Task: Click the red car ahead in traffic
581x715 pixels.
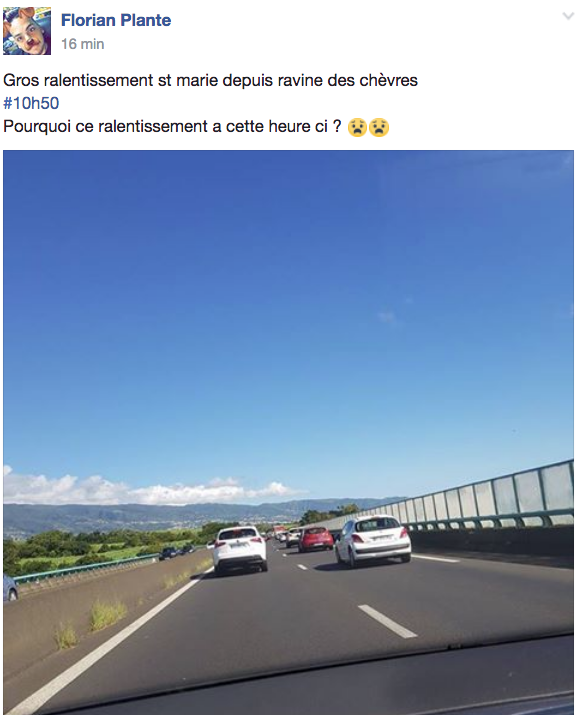Action: click(316, 539)
